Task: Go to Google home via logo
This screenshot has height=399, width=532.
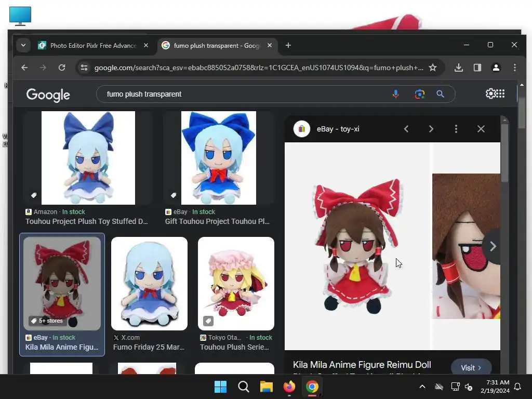Action: point(48,95)
